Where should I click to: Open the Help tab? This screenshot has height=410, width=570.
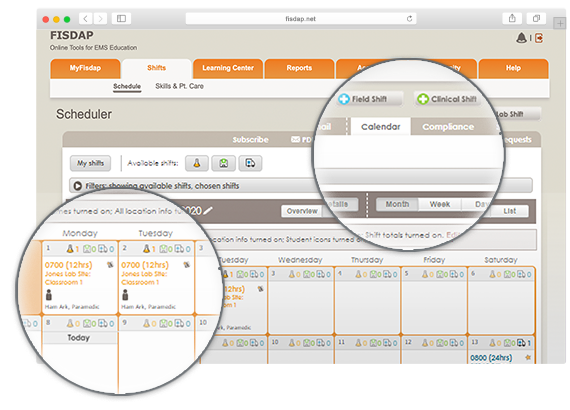[x=513, y=68]
